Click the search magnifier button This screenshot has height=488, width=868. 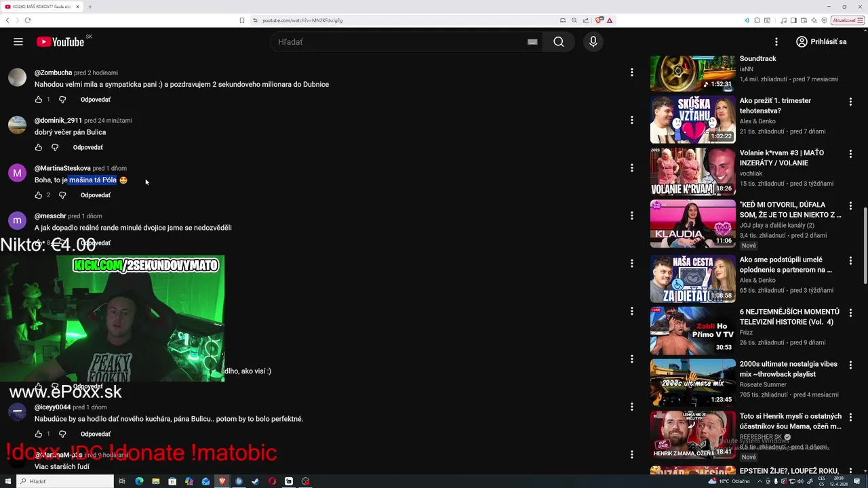558,42
